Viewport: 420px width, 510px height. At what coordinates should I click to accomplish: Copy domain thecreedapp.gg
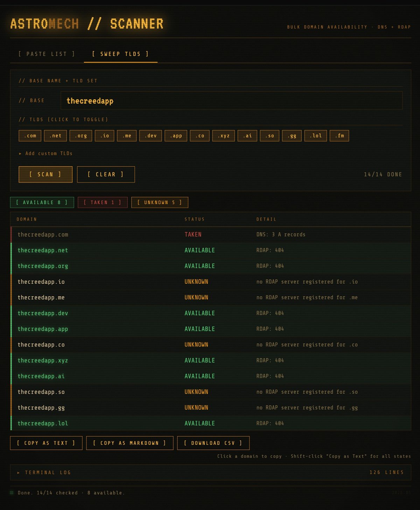pyautogui.click(x=41, y=408)
